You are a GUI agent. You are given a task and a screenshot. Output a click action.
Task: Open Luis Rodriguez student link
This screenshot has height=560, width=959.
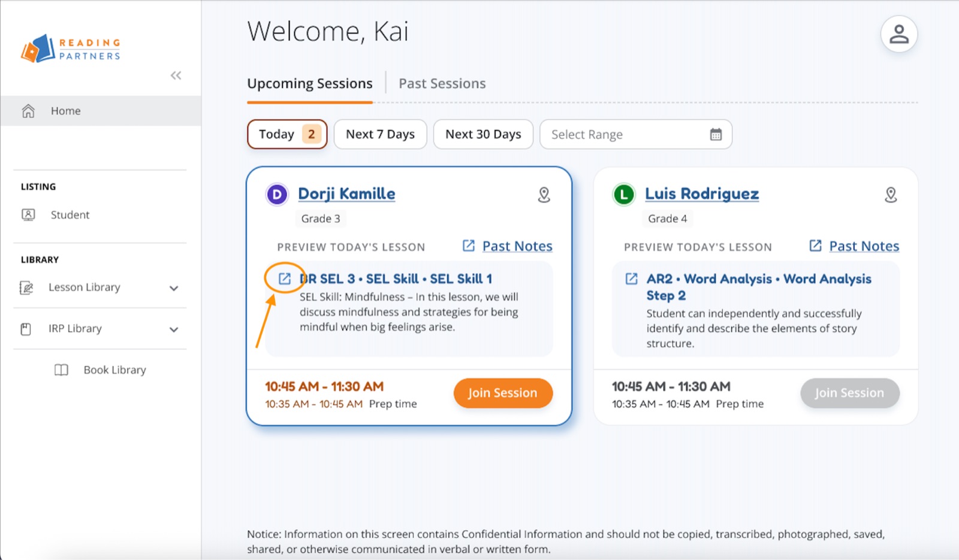(x=702, y=194)
